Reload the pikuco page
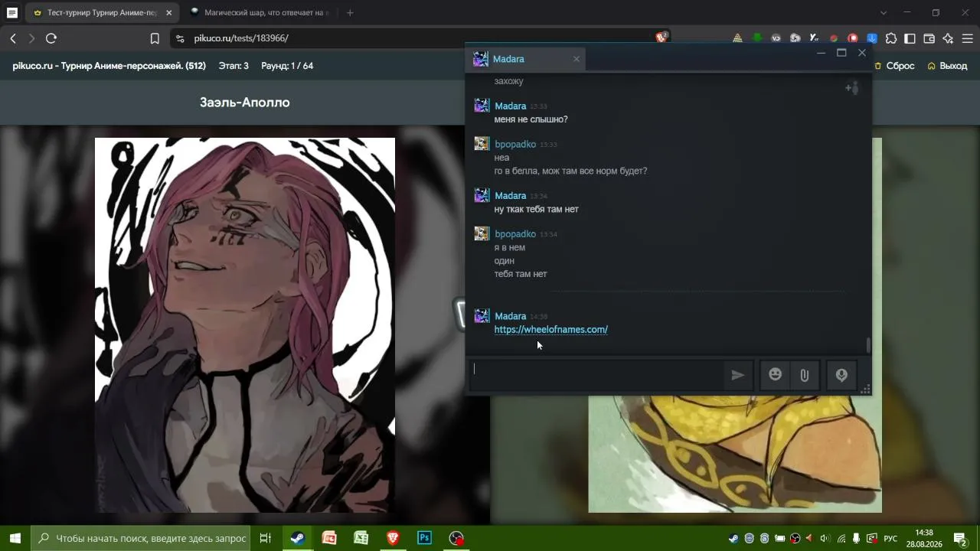 pyautogui.click(x=51, y=38)
